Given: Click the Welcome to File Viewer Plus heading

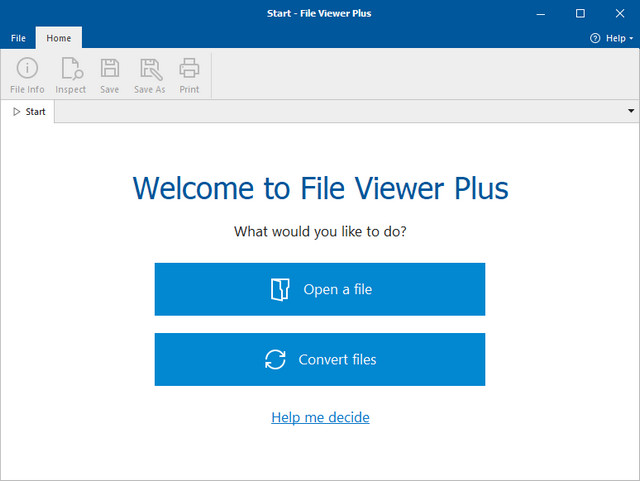Looking at the screenshot, I should click(320, 188).
